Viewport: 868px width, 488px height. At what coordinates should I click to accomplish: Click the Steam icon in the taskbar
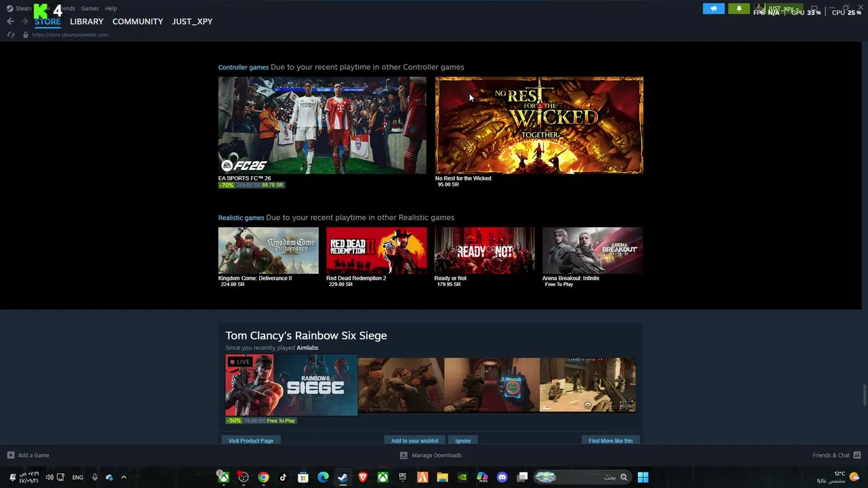coord(342,477)
